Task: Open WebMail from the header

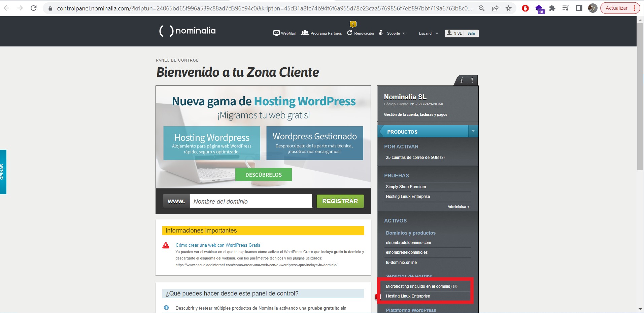Action: click(x=284, y=33)
